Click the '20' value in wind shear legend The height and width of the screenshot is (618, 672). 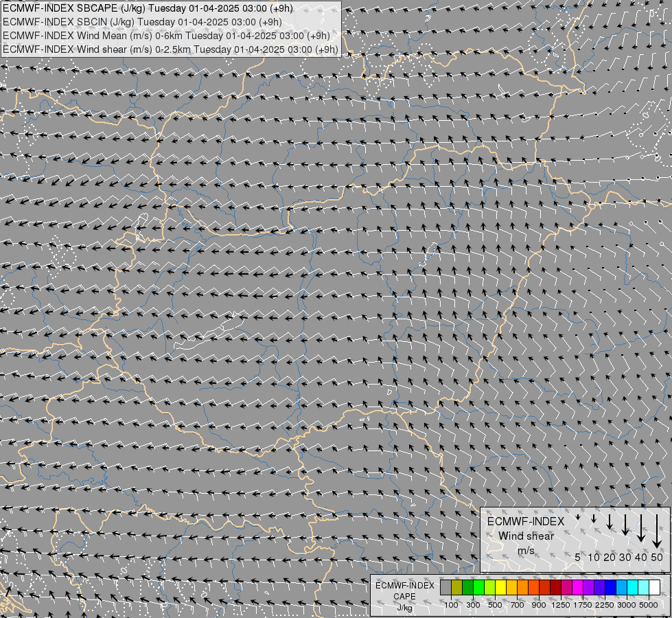pyautogui.click(x=610, y=557)
